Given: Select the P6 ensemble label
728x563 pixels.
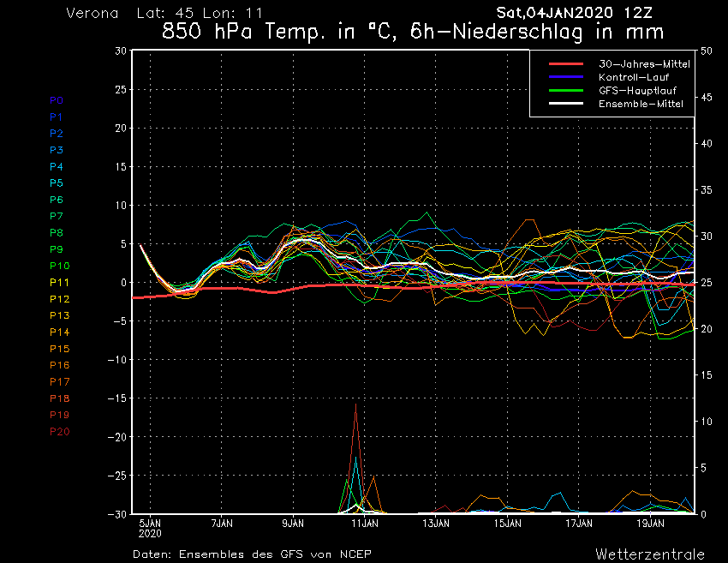Looking at the screenshot, I should point(57,200).
